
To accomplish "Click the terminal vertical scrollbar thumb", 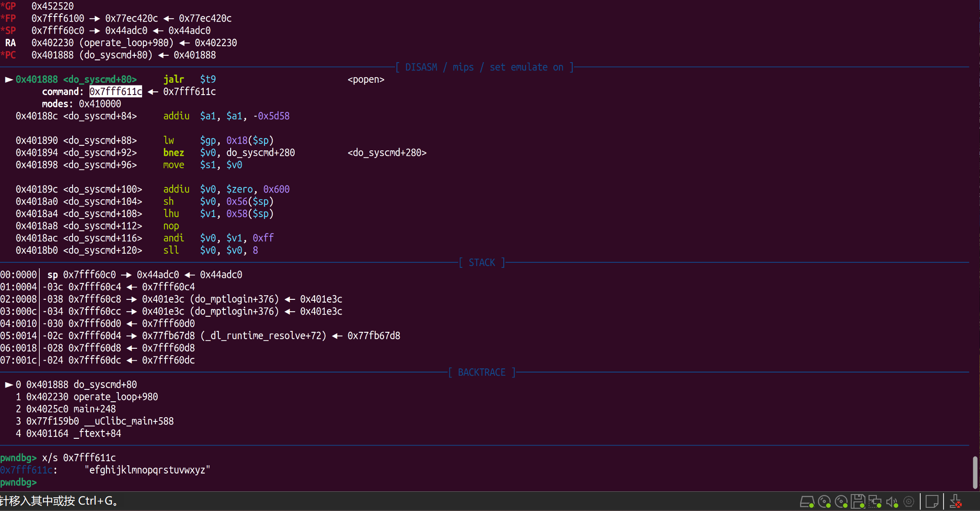I will click(x=975, y=472).
